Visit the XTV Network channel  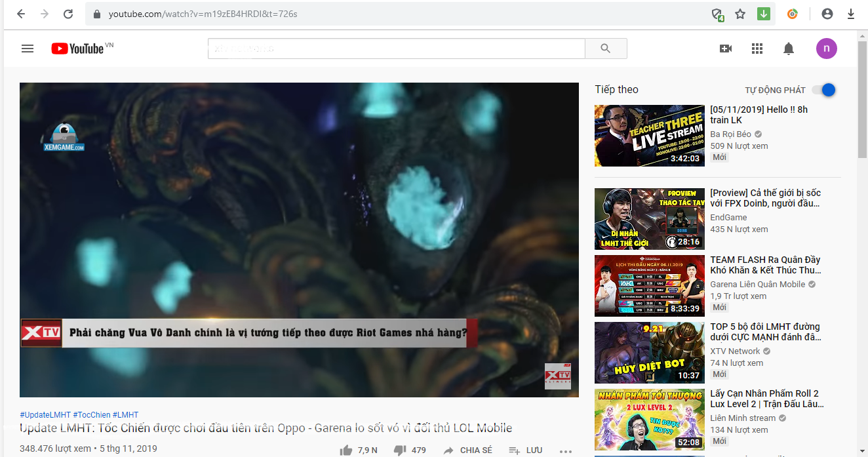pos(736,351)
